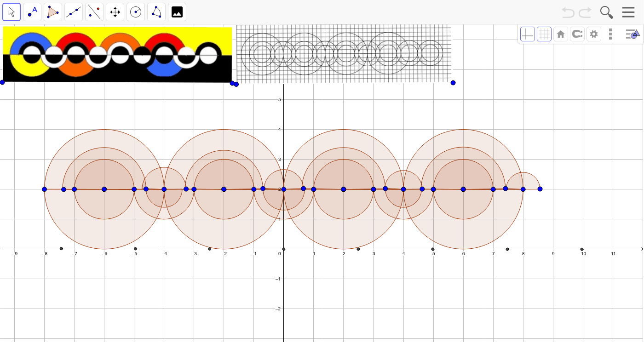Select the blue point at (-5, 2)
Screen dimensions: 644x343
(134, 189)
